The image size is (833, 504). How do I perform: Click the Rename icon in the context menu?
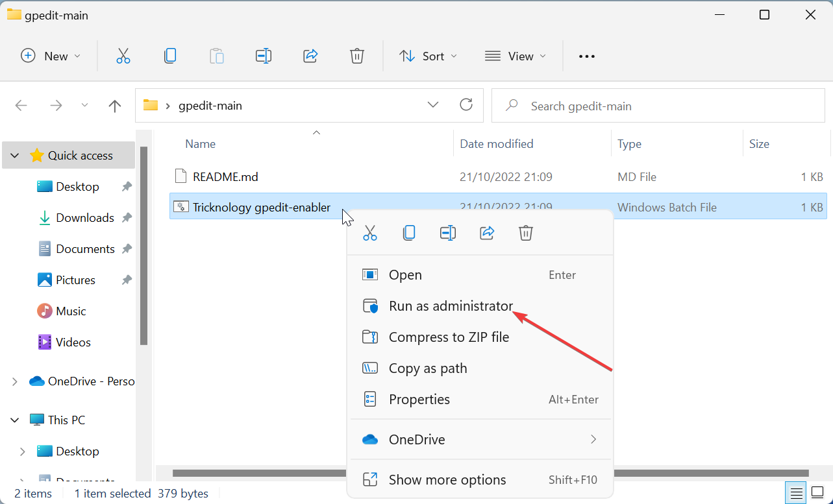click(448, 233)
